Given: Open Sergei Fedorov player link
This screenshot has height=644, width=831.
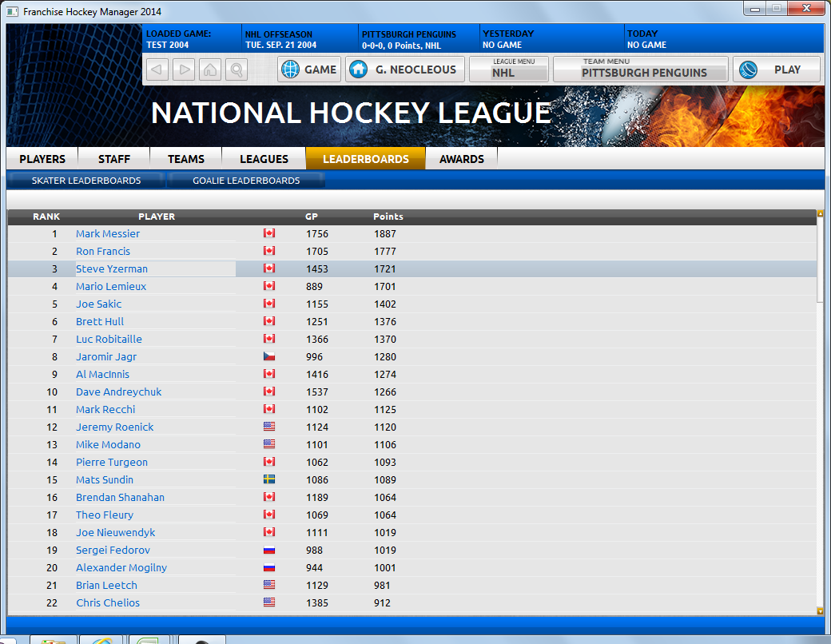Looking at the screenshot, I should coord(113,550).
